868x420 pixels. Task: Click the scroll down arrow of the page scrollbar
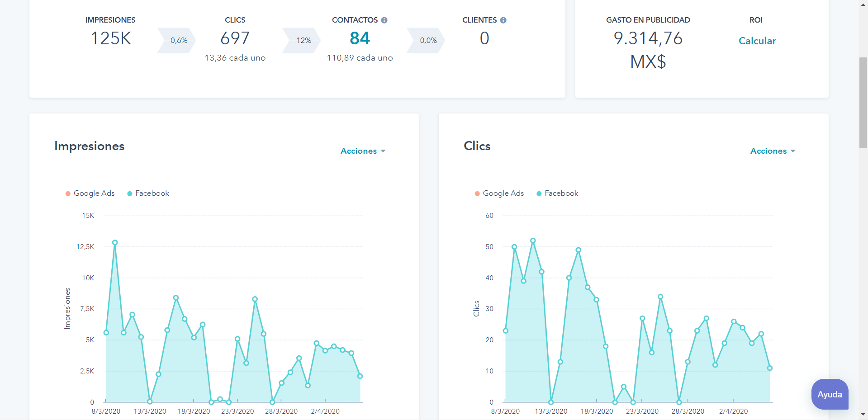pos(863,414)
